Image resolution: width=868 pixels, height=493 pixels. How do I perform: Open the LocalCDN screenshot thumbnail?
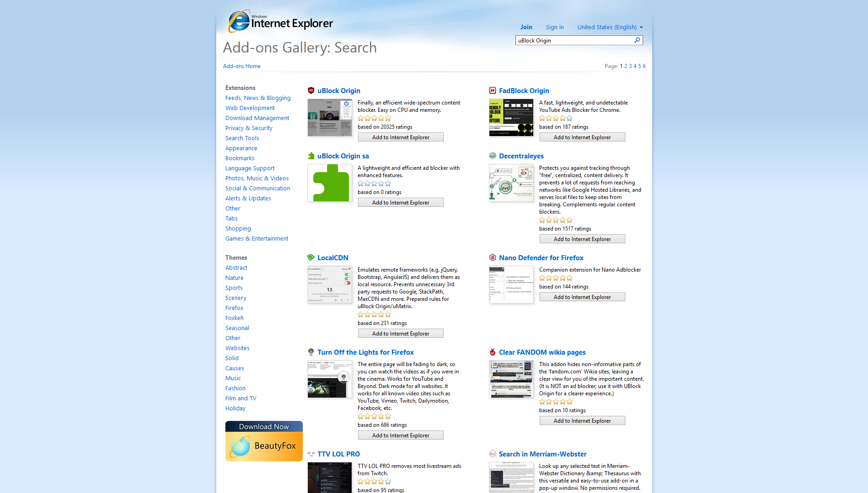(330, 285)
